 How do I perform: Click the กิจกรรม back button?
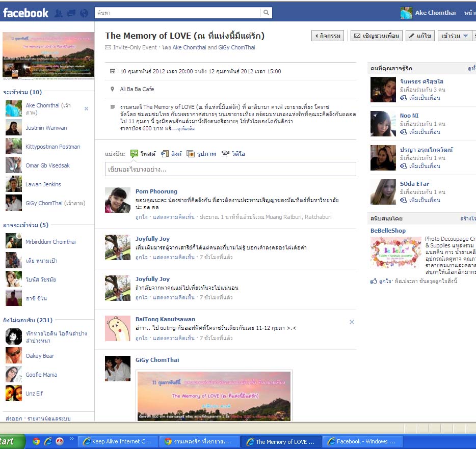click(x=328, y=36)
